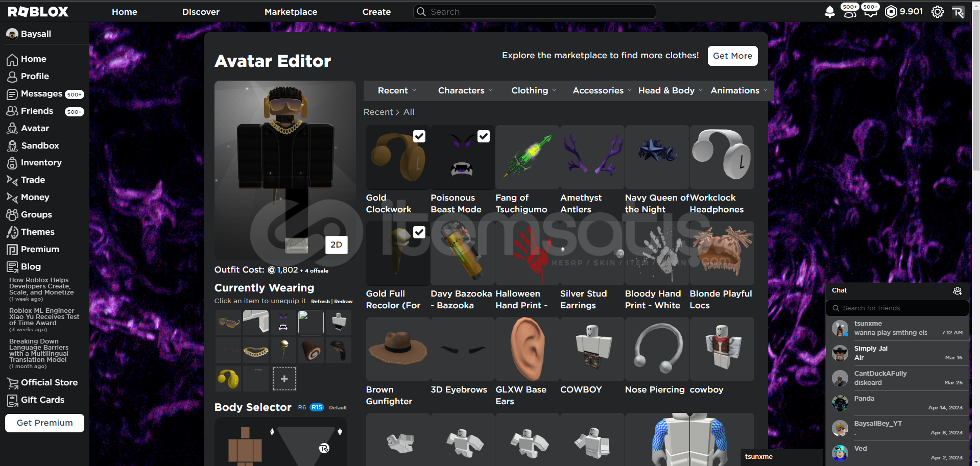
Task: Switch avatar preview to 2D
Action: coord(336,245)
